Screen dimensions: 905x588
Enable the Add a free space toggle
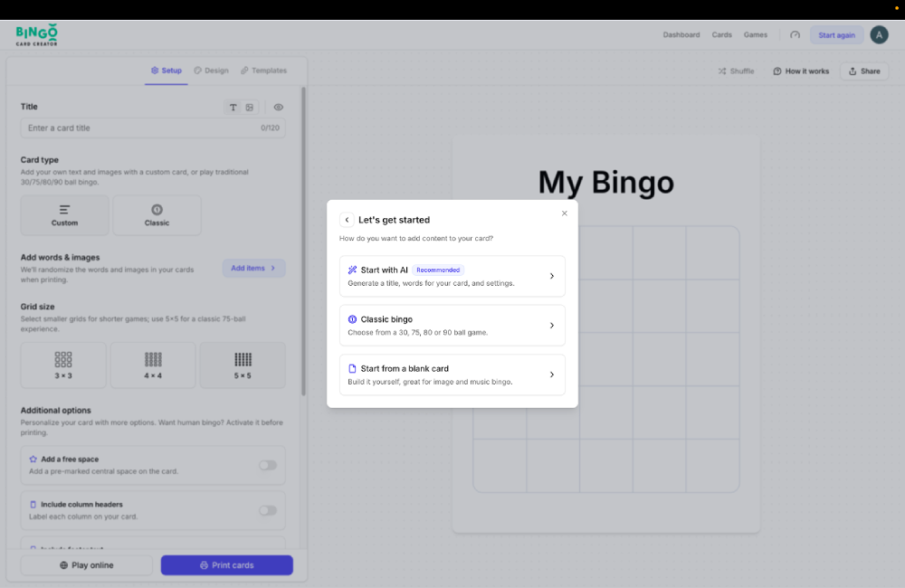tap(268, 465)
